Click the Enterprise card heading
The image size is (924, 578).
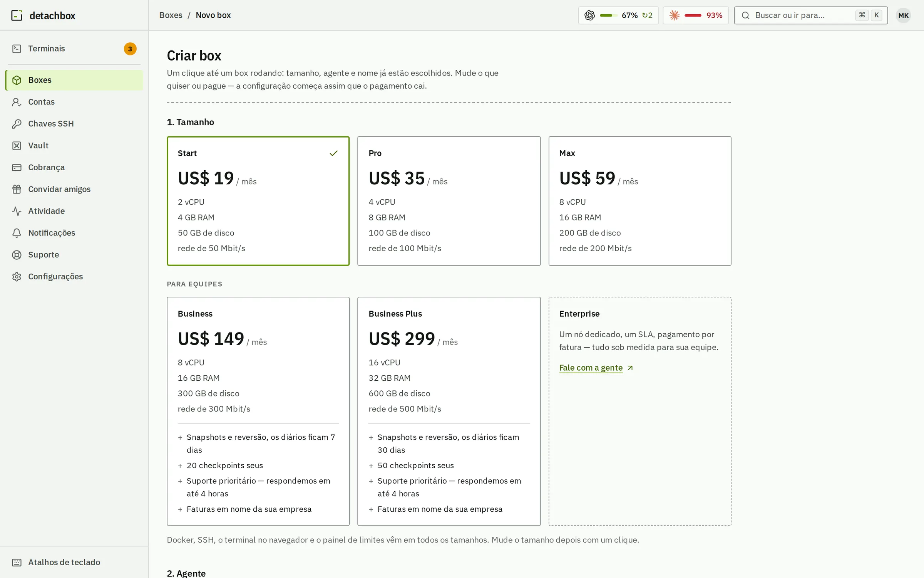[x=579, y=314]
